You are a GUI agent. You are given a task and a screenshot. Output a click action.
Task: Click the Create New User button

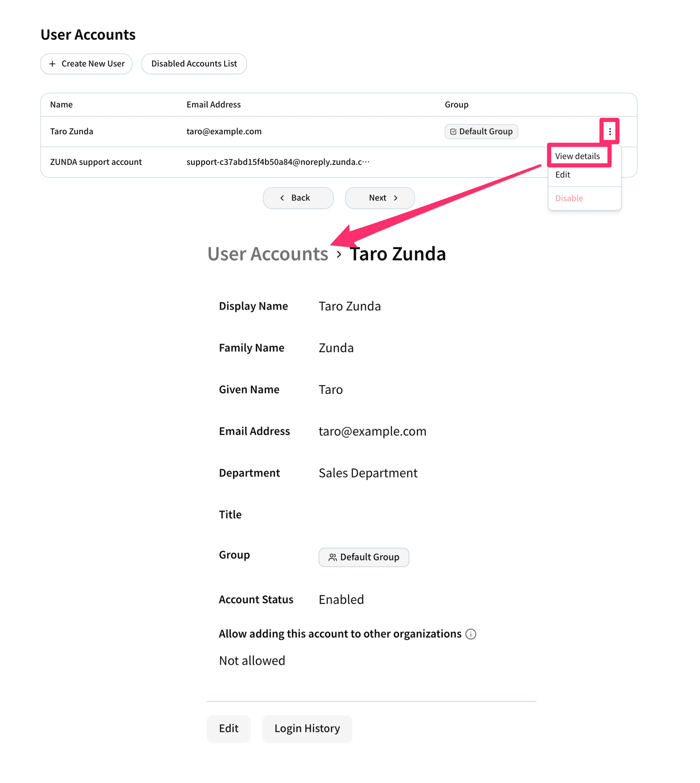tap(86, 63)
